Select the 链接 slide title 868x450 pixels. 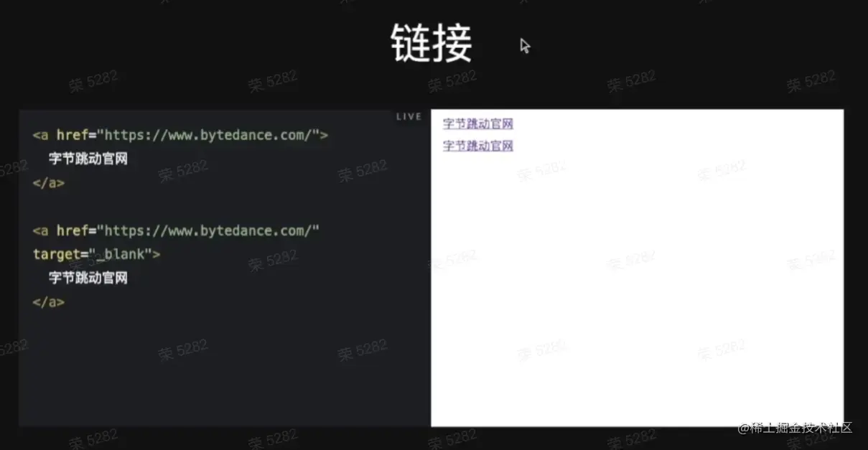[431, 44]
